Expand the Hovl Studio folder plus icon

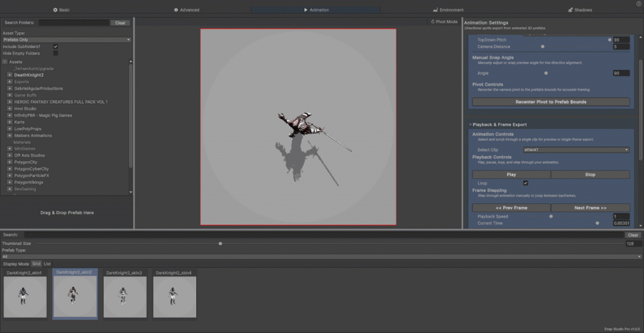[x=10, y=108]
